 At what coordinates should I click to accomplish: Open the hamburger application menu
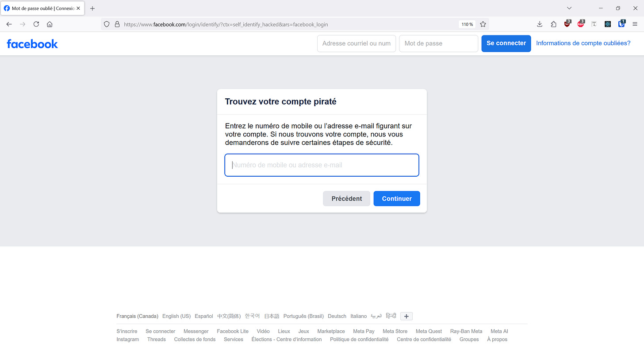(636, 24)
